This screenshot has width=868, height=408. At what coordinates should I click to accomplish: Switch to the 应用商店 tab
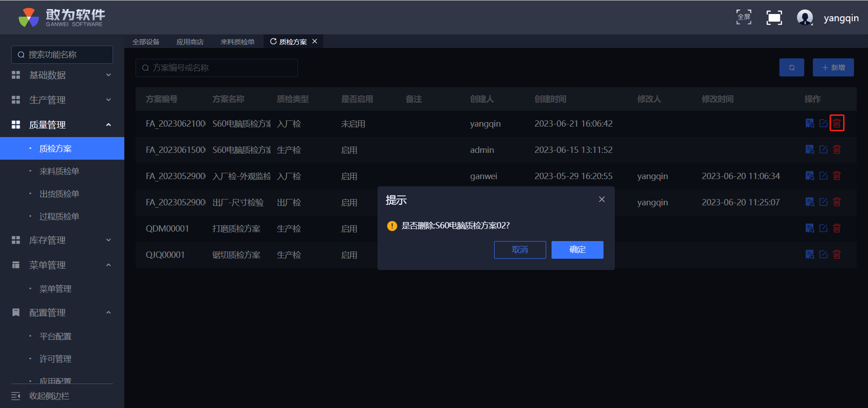[x=190, y=42]
